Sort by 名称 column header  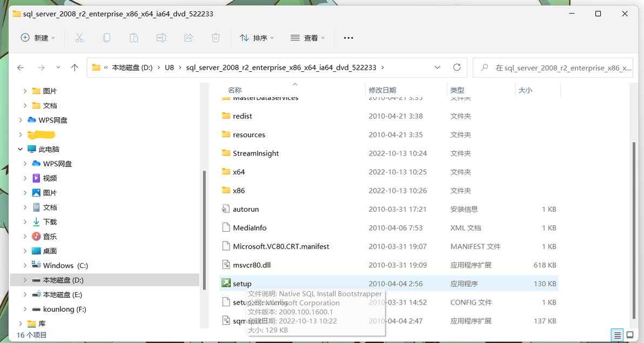234,90
